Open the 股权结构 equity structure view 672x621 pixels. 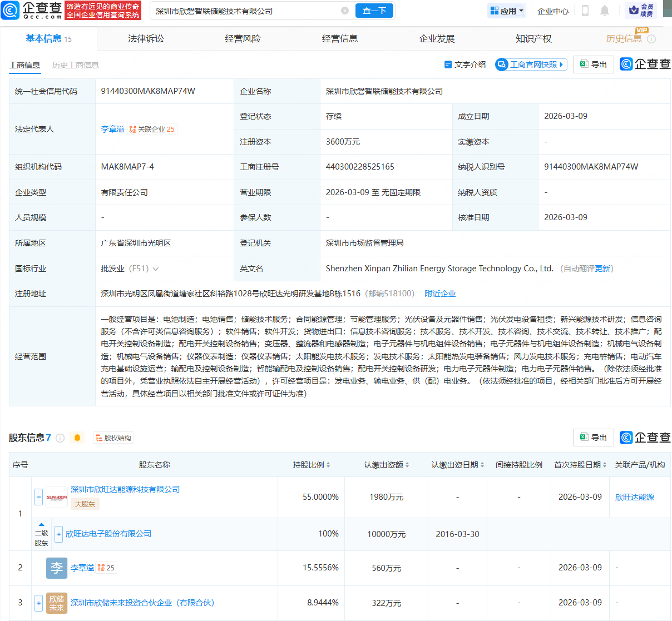point(113,438)
